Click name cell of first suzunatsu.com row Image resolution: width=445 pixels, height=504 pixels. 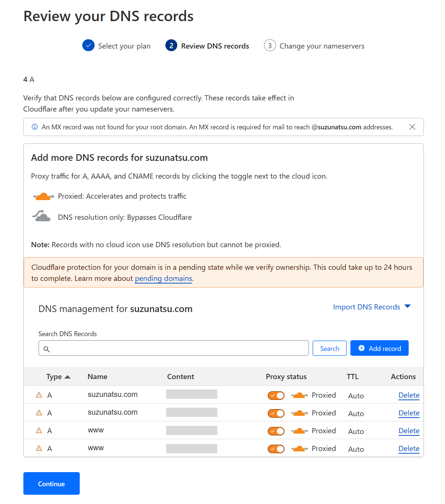coord(113,395)
